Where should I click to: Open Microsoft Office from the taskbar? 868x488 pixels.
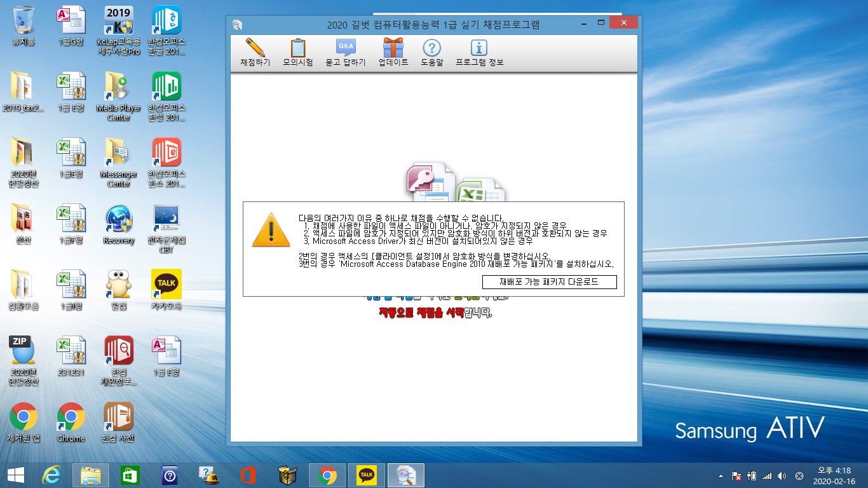(248, 475)
